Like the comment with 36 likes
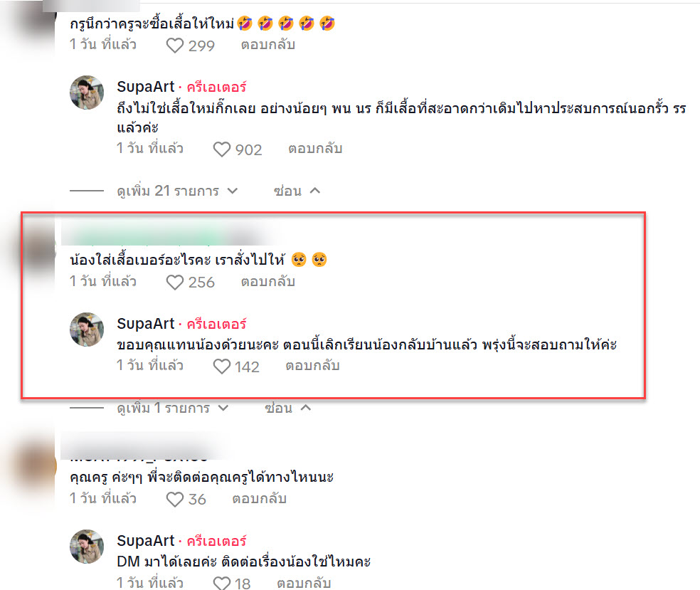The height and width of the screenshot is (590, 700). click(x=174, y=500)
